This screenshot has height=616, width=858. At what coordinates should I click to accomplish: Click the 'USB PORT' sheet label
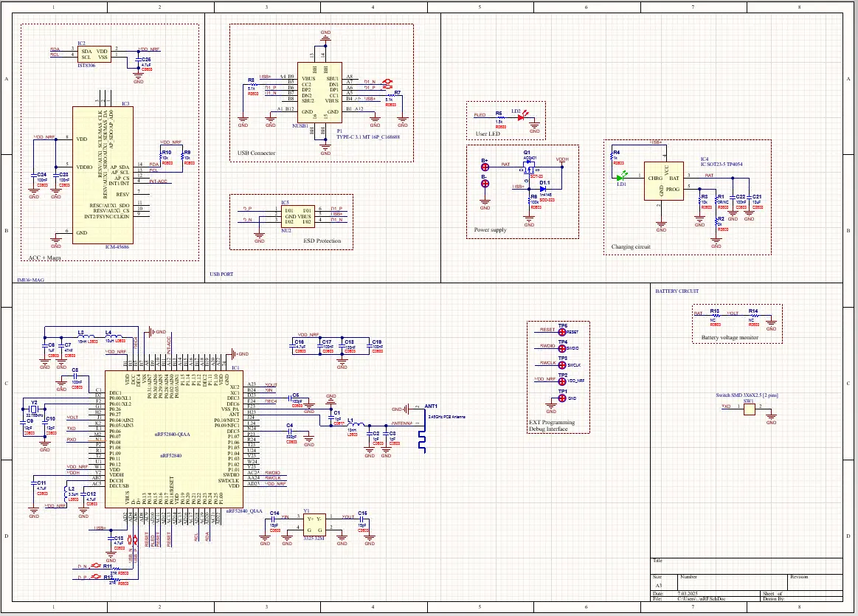[221, 274]
